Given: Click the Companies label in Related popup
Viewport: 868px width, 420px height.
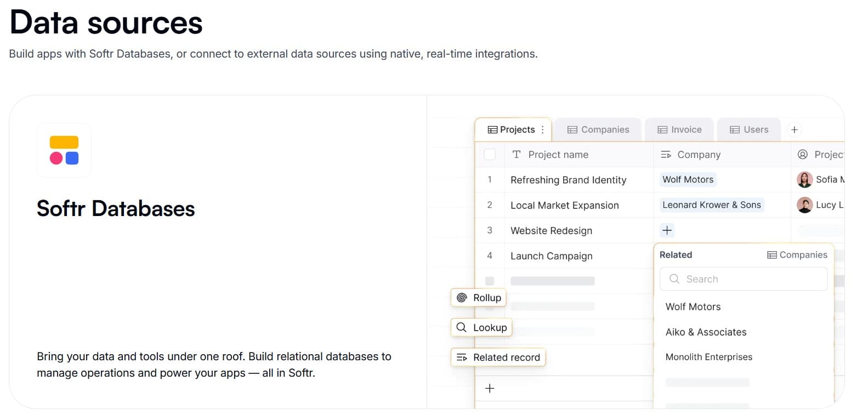Looking at the screenshot, I should point(803,255).
